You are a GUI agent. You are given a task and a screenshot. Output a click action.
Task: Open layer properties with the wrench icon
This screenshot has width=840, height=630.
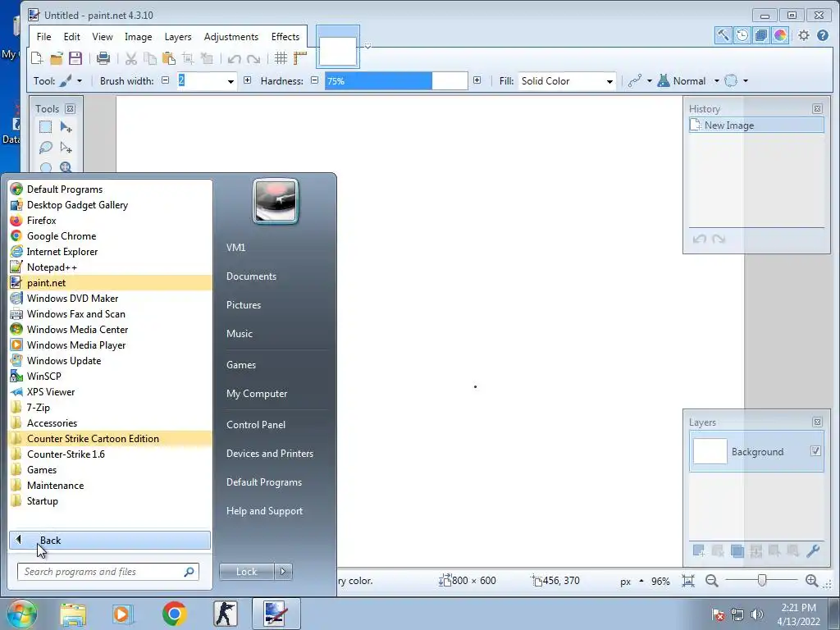(813, 550)
